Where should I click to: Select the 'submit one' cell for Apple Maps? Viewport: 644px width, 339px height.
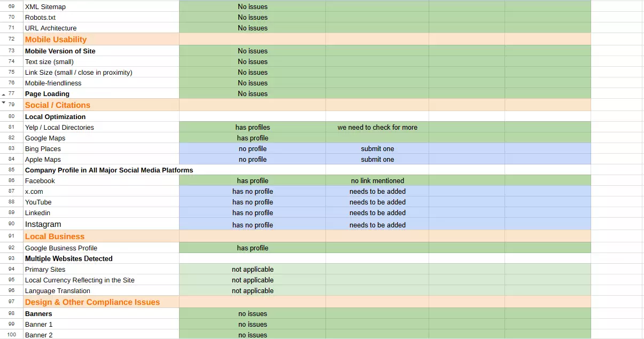coord(377,160)
